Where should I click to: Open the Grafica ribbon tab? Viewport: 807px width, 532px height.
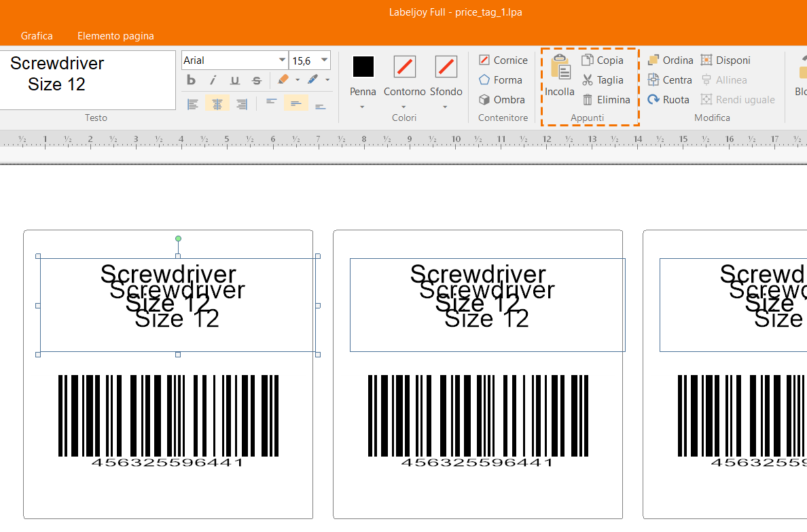point(37,36)
